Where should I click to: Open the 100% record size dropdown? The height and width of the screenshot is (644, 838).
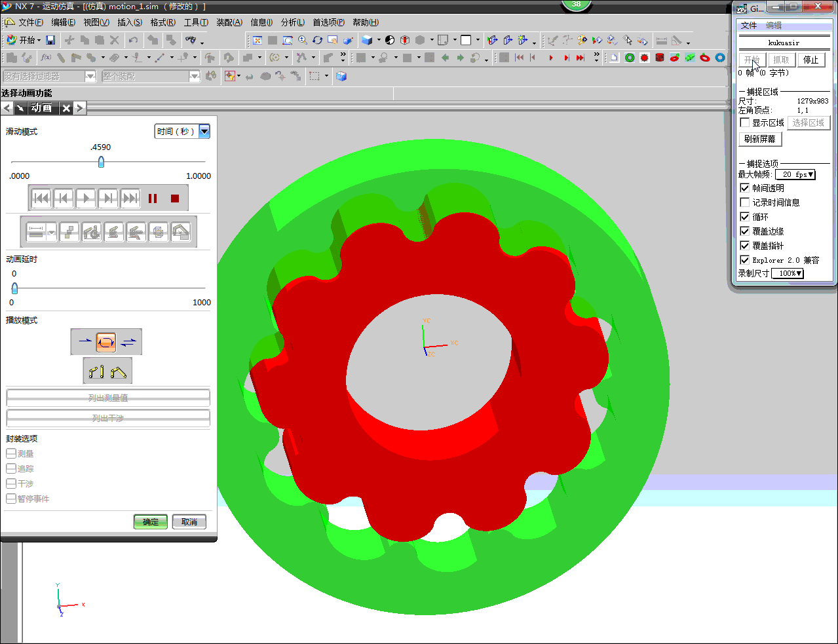(787, 273)
